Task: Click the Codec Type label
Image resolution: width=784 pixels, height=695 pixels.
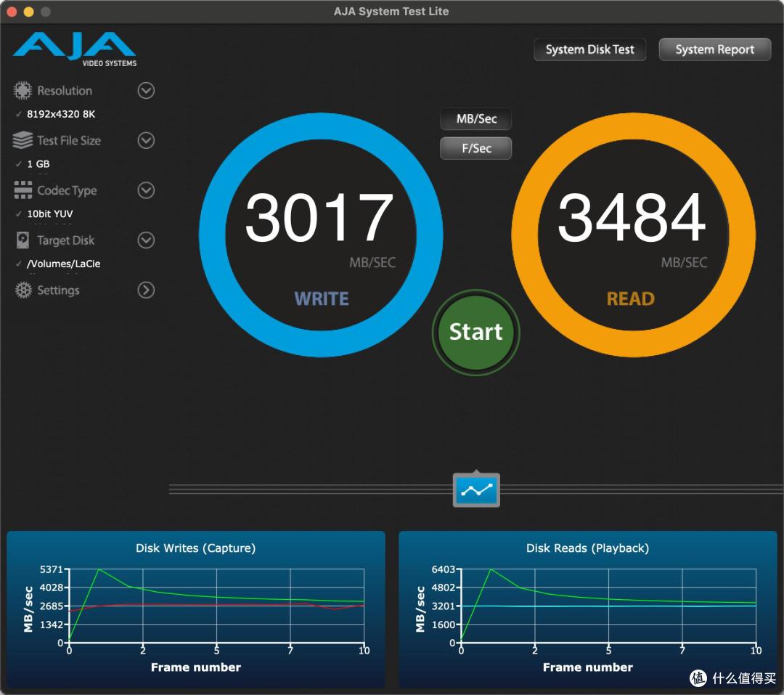Action: (67, 191)
